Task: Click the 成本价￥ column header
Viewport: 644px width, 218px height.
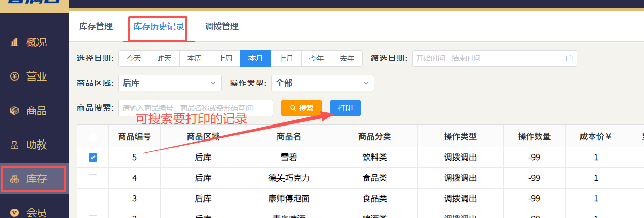Action: click(x=596, y=137)
